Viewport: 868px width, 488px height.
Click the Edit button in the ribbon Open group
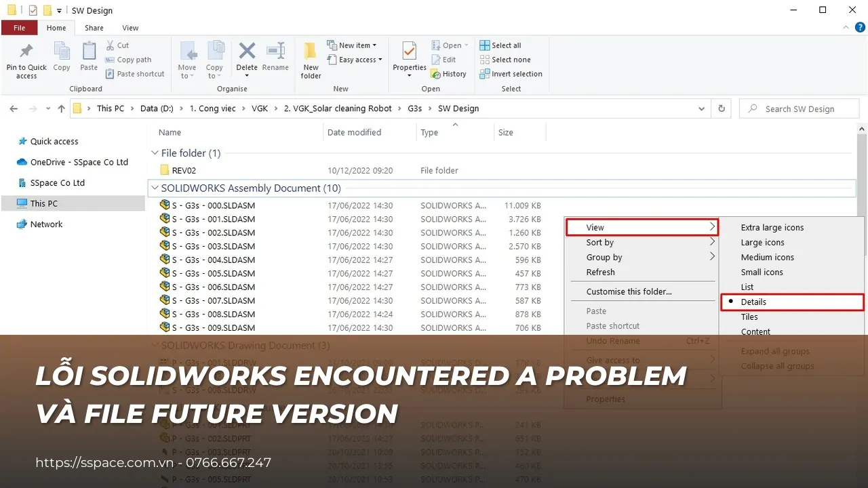[x=443, y=60]
